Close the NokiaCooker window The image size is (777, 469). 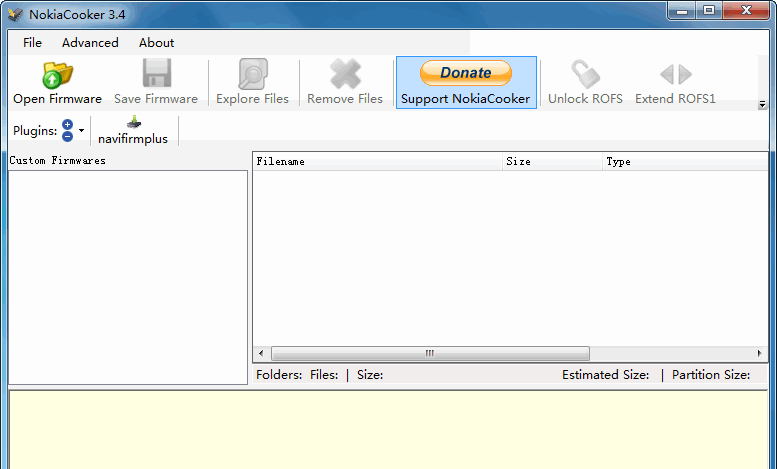tap(746, 10)
